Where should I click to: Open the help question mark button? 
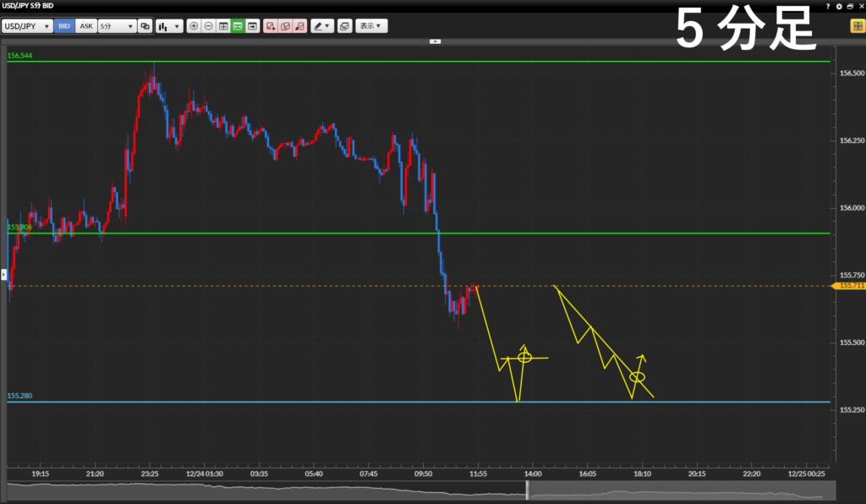click(x=828, y=6)
